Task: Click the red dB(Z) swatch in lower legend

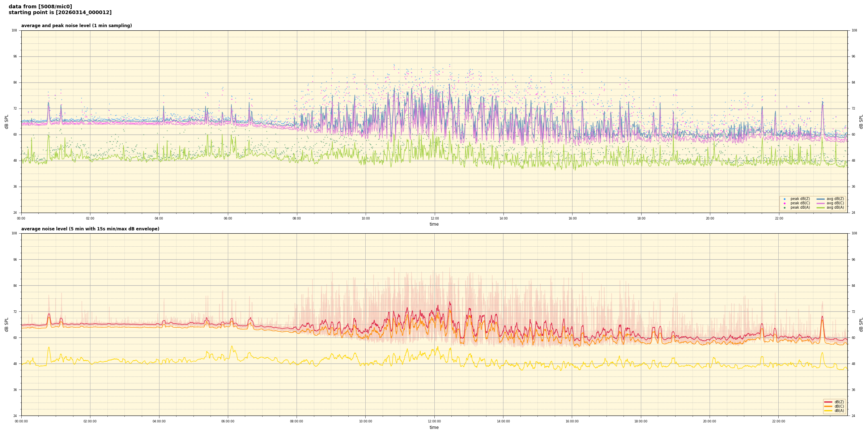Action: click(828, 402)
